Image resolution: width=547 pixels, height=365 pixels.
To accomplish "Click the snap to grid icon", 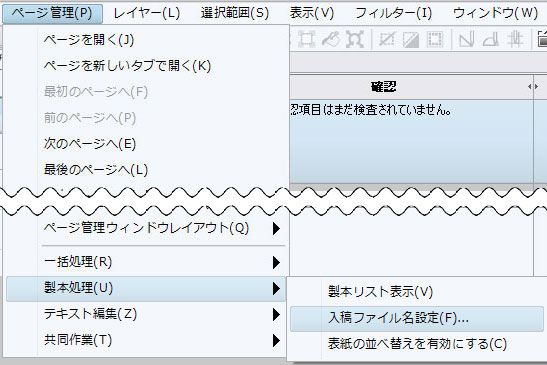I will tap(515, 39).
